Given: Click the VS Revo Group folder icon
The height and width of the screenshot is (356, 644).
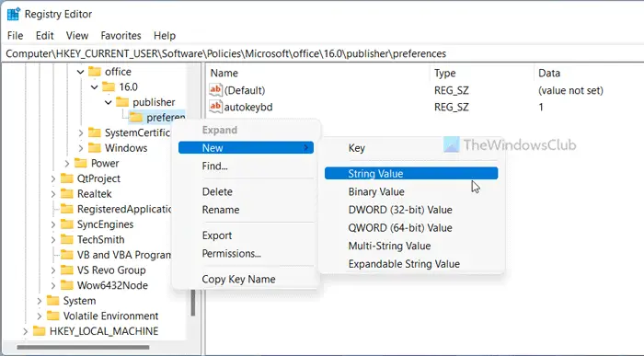Looking at the screenshot, I should [66, 270].
